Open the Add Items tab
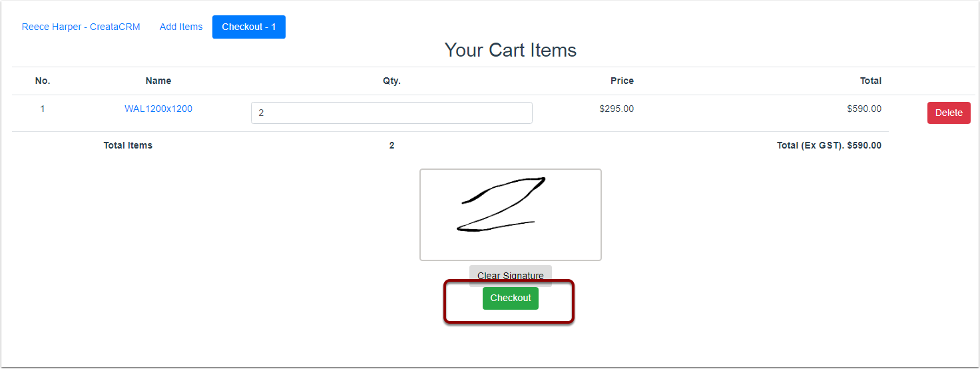 tap(181, 27)
